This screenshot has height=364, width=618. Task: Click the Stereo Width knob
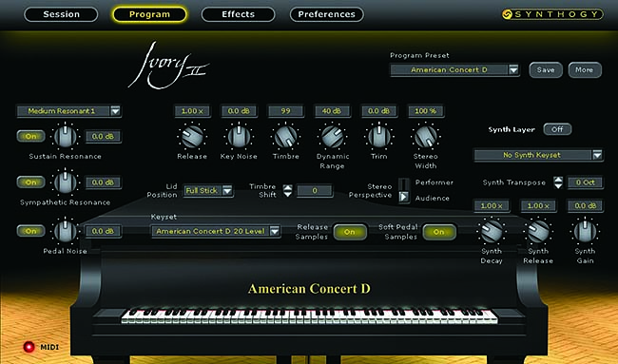pos(426,137)
